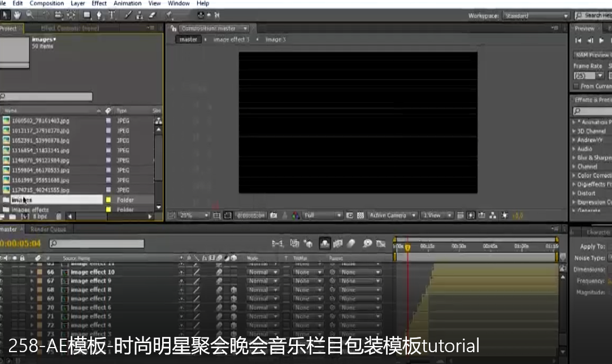Select the Rectangle shape tool
This screenshot has height=364, width=612.
tap(87, 15)
